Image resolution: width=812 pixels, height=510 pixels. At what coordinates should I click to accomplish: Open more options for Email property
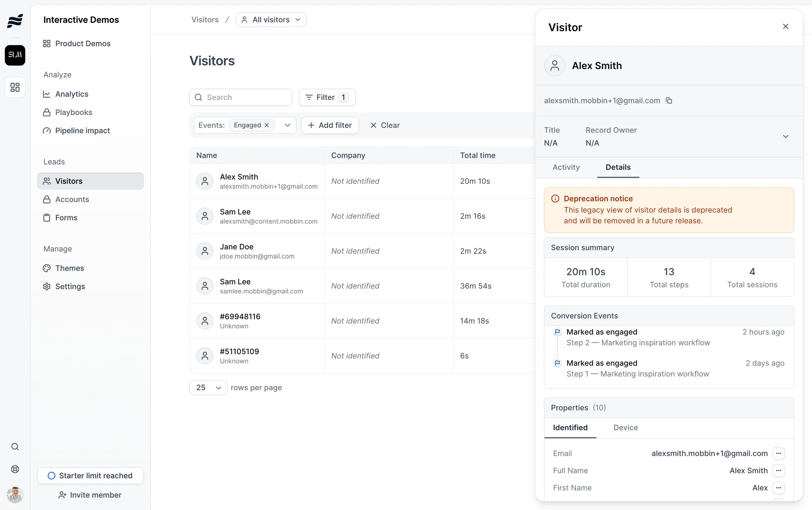click(x=779, y=453)
